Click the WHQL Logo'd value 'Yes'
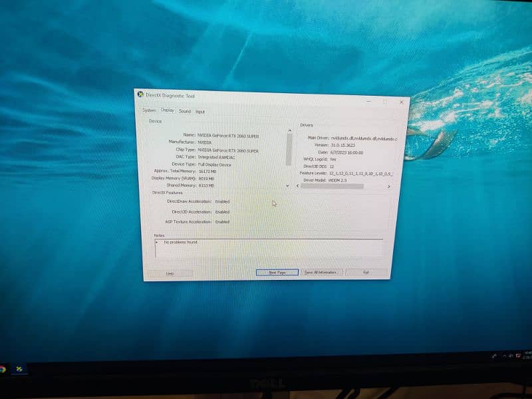The width and height of the screenshot is (532, 399). tap(333, 159)
